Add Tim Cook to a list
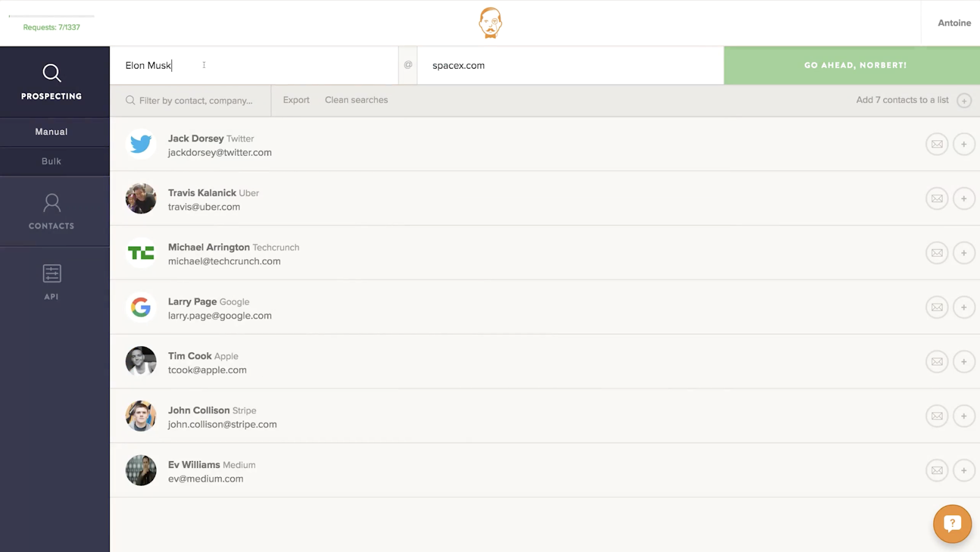The width and height of the screenshot is (980, 552). (964, 361)
